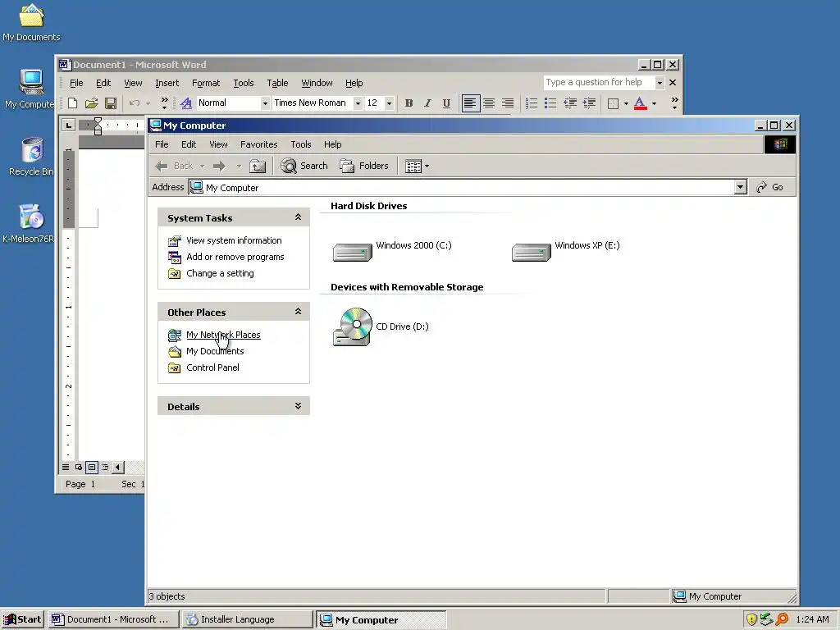Open the Font Size dropdown showing 12
This screenshot has height=630, width=840.
(x=390, y=103)
